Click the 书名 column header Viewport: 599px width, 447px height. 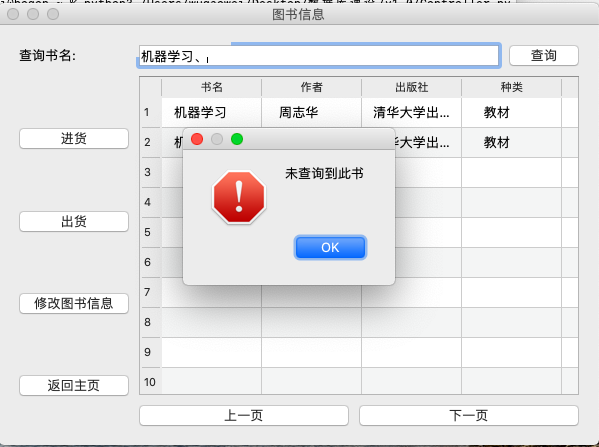coord(212,87)
